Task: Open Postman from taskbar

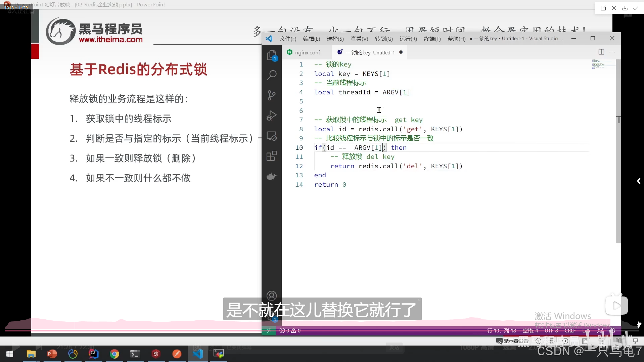Action: (x=177, y=354)
